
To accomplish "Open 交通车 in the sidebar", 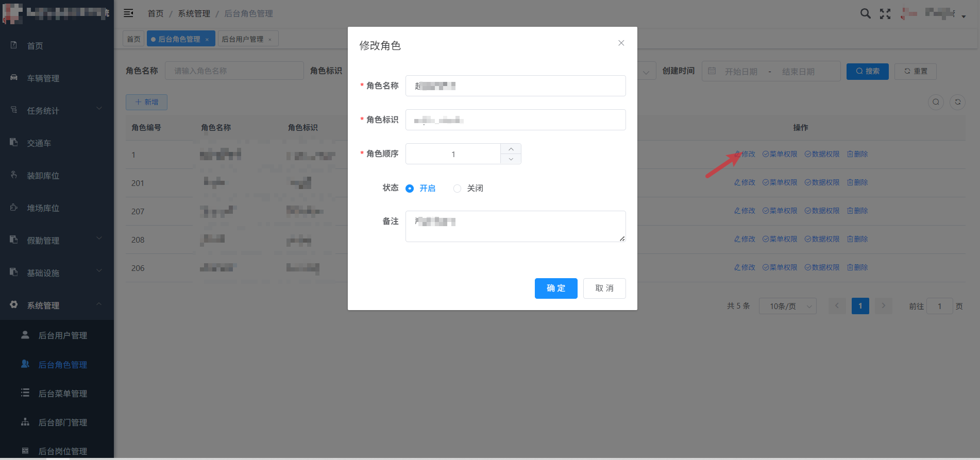I will [x=57, y=143].
